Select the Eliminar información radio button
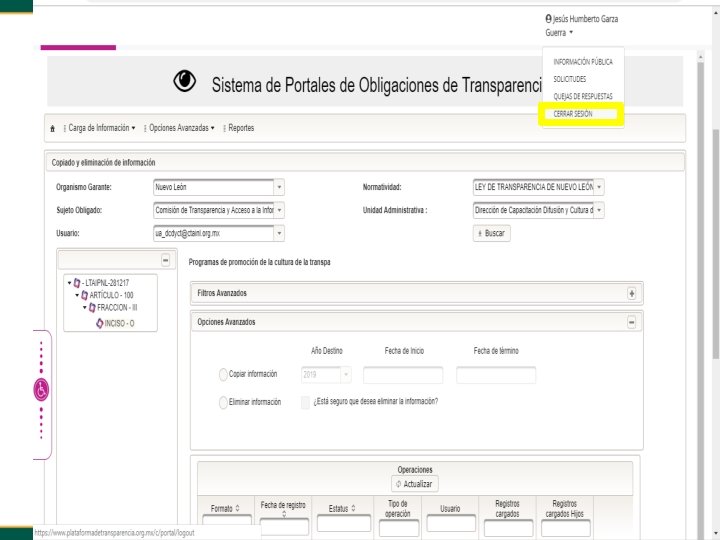 (x=223, y=402)
